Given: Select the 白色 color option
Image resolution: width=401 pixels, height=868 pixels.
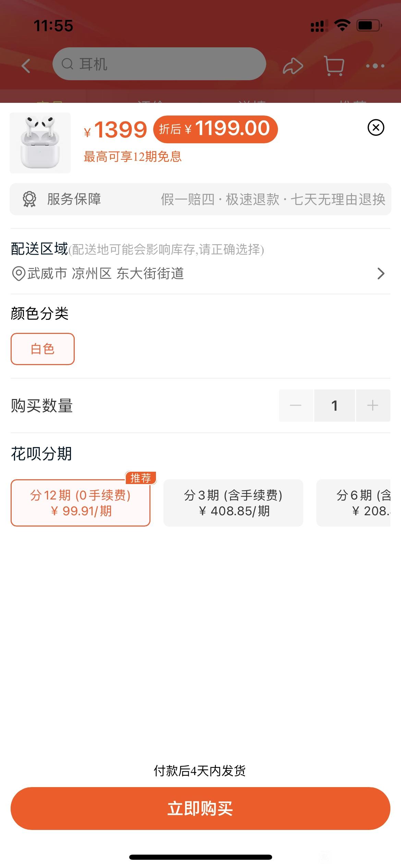Looking at the screenshot, I should [x=42, y=349].
